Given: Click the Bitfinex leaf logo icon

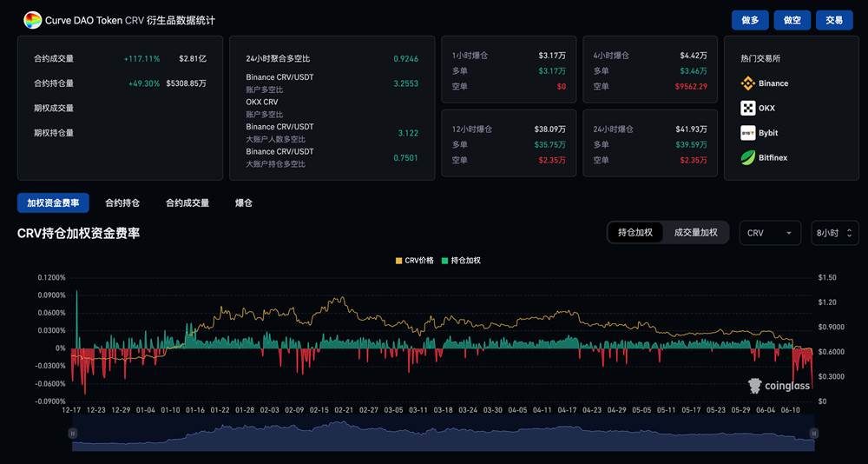Looking at the screenshot, I should click(748, 158).
